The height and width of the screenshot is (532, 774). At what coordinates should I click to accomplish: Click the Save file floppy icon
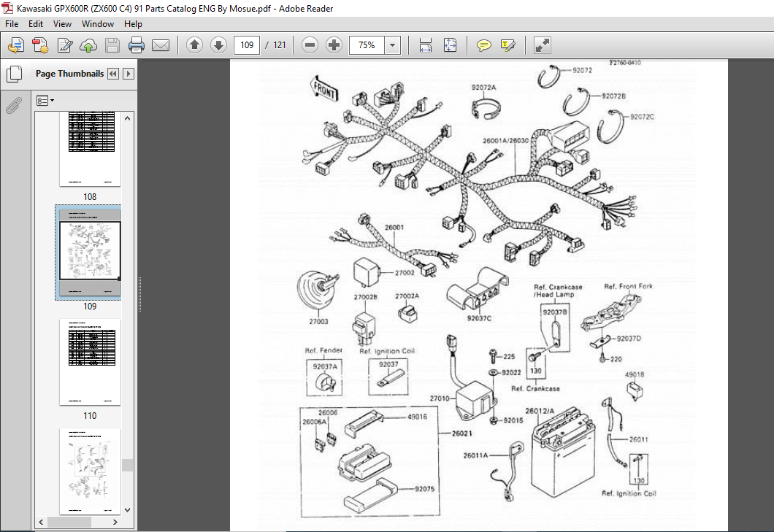(112, 45)
